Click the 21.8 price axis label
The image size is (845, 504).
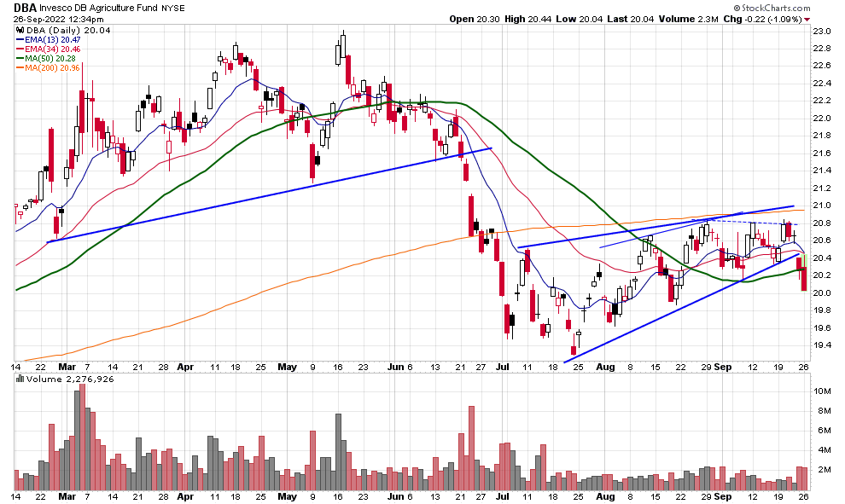point(821,135)
